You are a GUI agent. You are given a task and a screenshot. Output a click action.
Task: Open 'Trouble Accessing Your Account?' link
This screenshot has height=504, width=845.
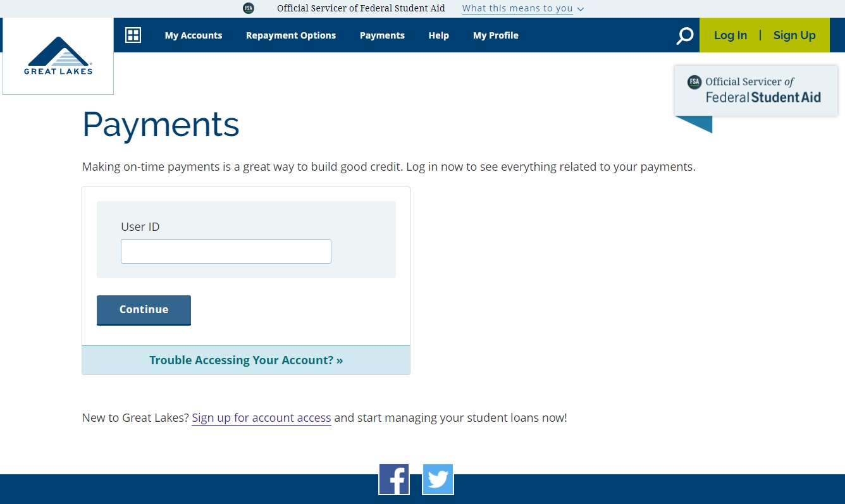(x=246, y=360)
